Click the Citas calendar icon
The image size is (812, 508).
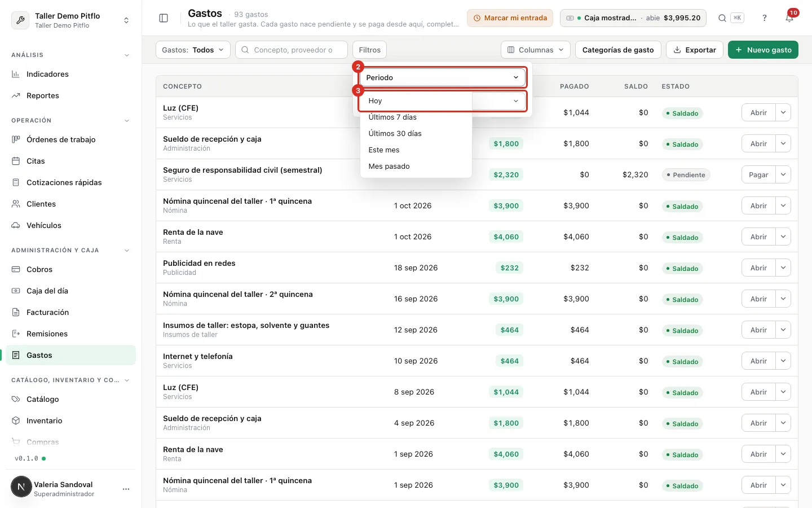click(x=16, y=161)
